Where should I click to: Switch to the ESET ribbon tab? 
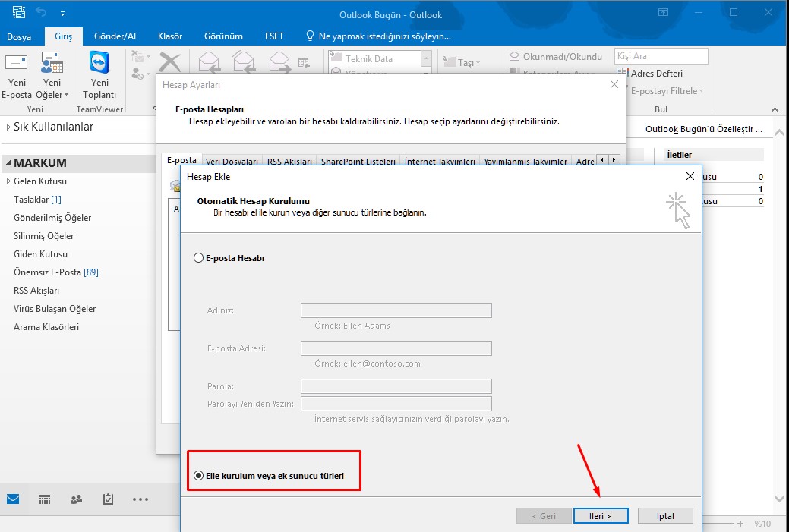click(274, 36)
